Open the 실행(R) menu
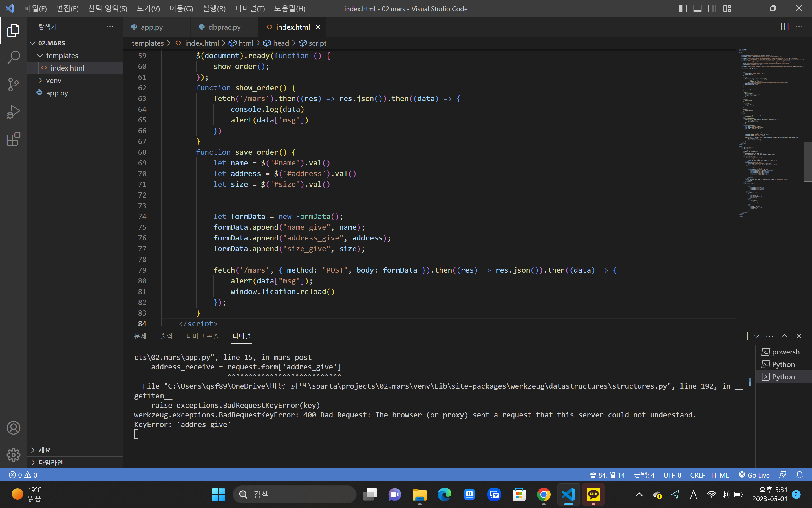The height and width of the screenshot is (508, 812). coord(214,8)
